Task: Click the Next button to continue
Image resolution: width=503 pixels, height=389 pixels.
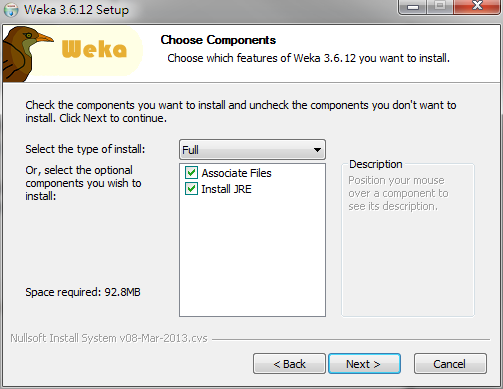Action: 364,364
